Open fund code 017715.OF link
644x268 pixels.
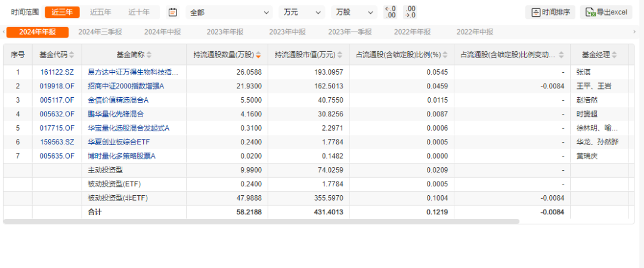57,128
